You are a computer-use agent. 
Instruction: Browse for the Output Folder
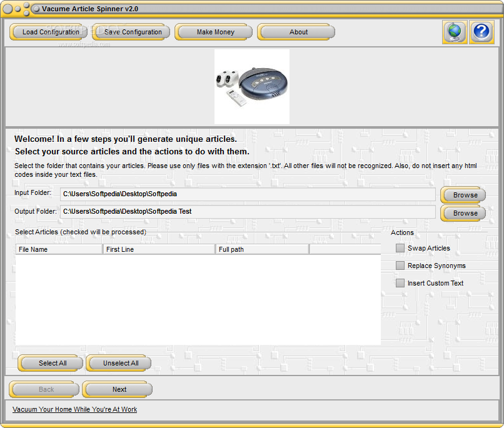click(x=463, y=213)
